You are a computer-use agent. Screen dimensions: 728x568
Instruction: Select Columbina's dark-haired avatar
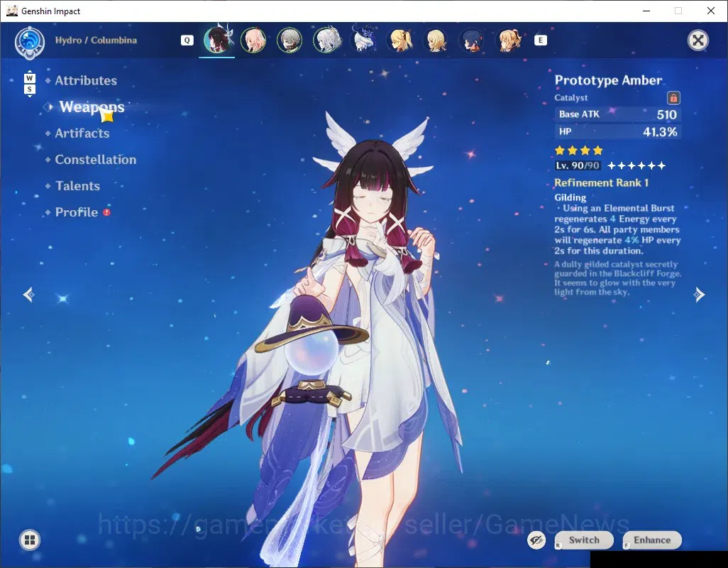pos(217,40)
